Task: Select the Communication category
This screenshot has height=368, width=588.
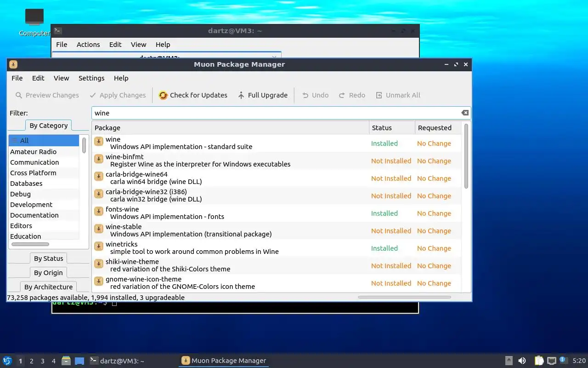Action: point(44,162)
